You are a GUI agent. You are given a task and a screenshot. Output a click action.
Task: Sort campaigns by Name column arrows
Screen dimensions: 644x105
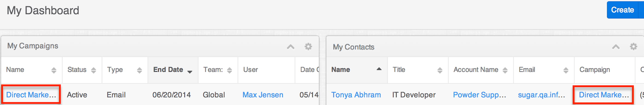tap(54, 70)
